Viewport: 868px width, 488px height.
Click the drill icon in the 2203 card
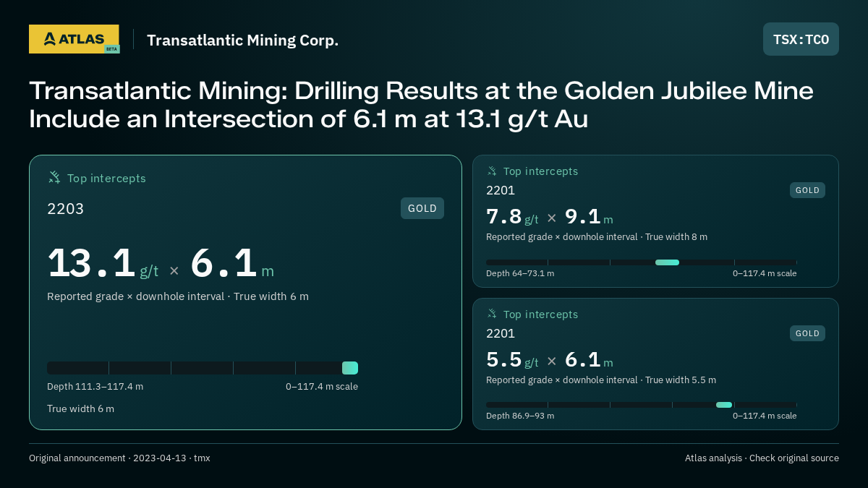pos(54,177)
